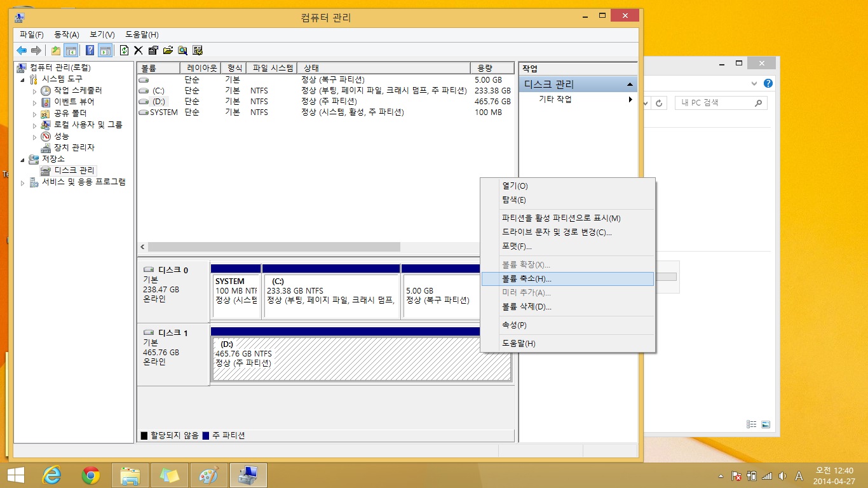Expand the 작업 스케줄러 tree node

click(35, 91)
